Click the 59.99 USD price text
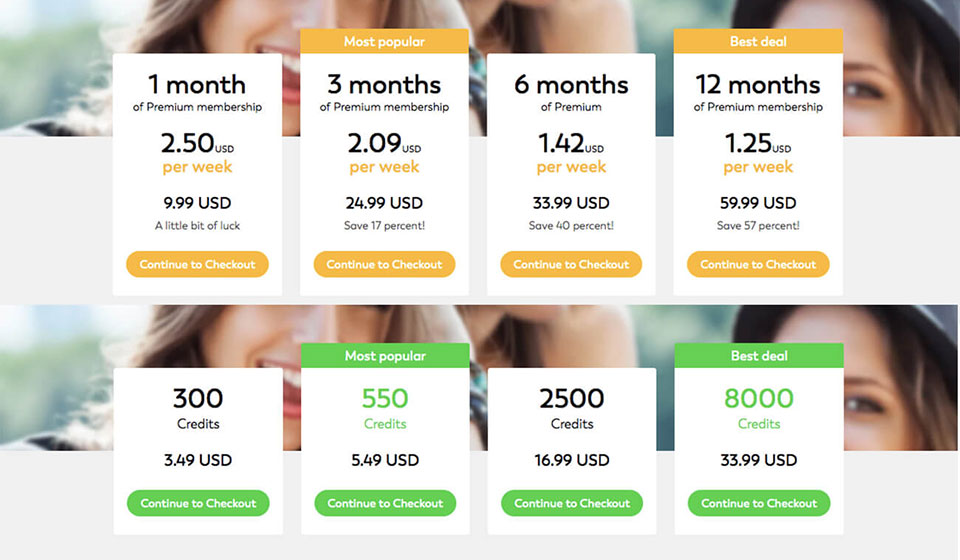960x560 pixels. [758, 203]
